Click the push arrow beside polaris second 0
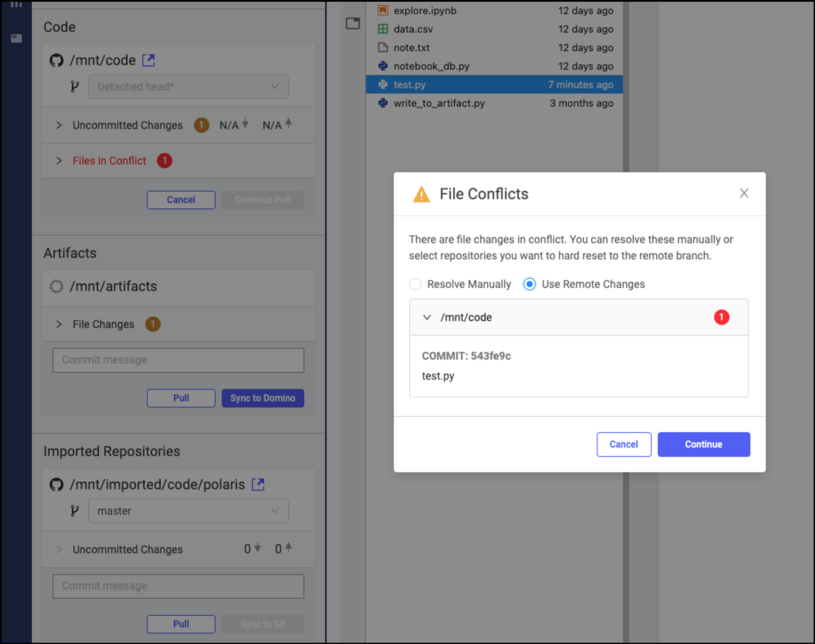The height and width of the screenshot is (644, 815). click(x=289, y=547)
